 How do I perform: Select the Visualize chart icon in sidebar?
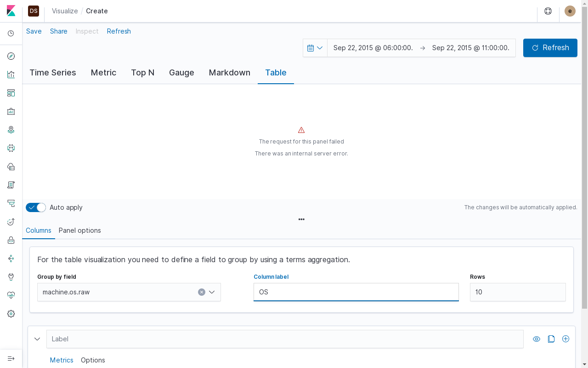tap(11, 75)
